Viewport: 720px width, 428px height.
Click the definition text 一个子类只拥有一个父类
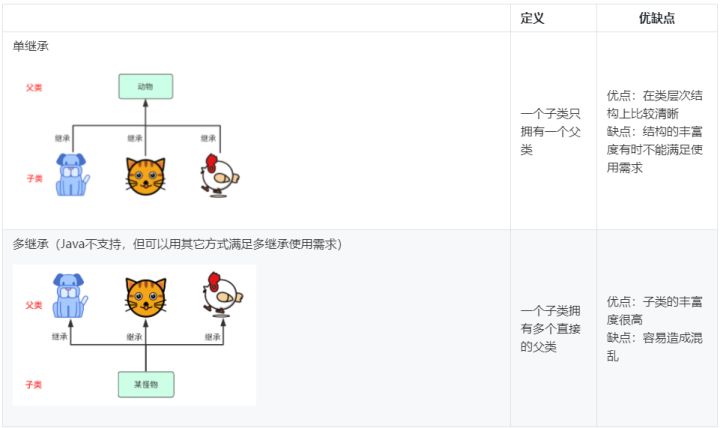coord(551,131)
